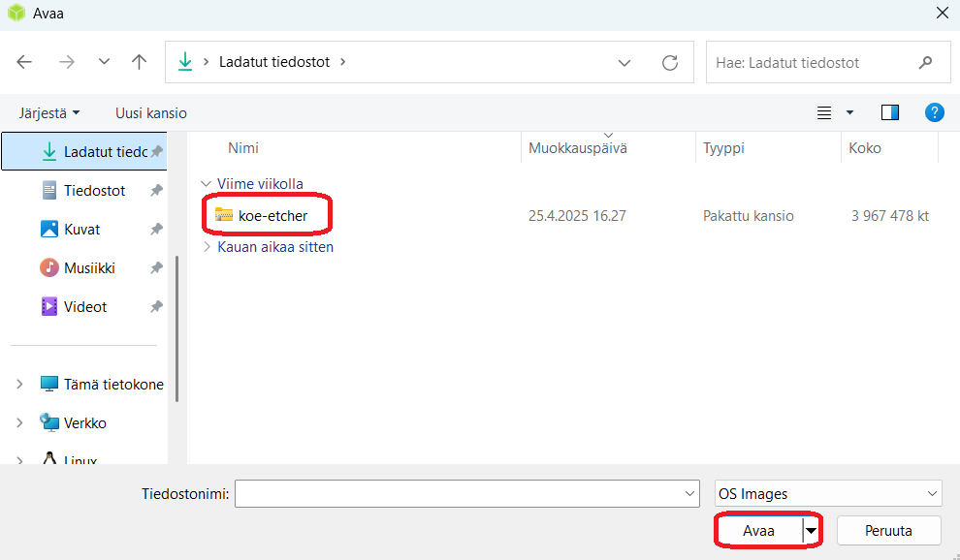Expand the Tämä tietokone tree node
This screenshot has height=560, width=960.
19,385
